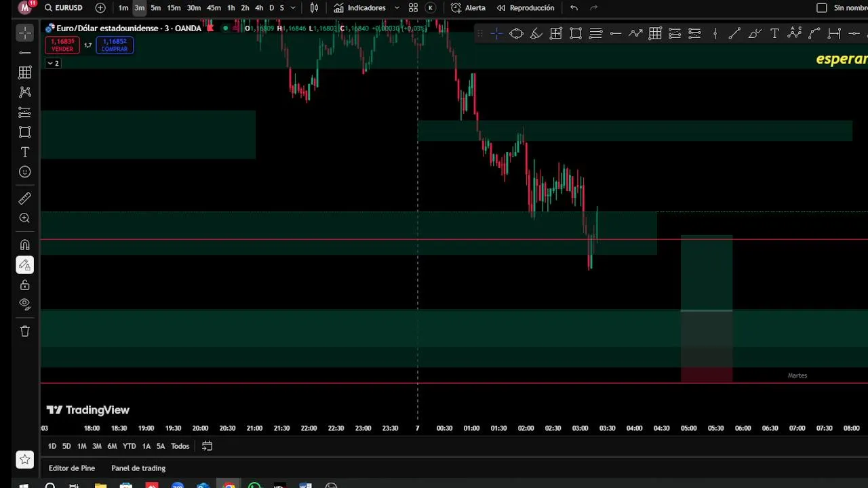
Task: Remove drawings with the trash icon
Action: click(25, 331)
